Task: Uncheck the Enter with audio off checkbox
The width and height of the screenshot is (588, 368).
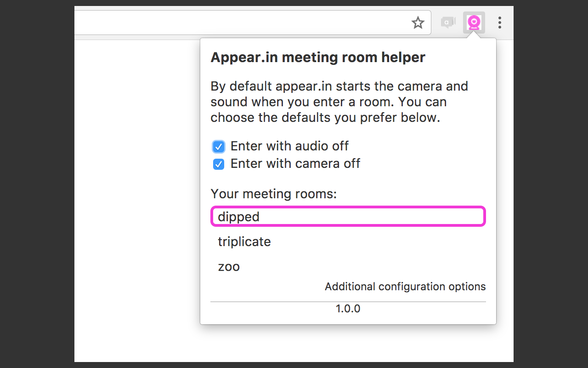Action: click(x=218, y=146)
